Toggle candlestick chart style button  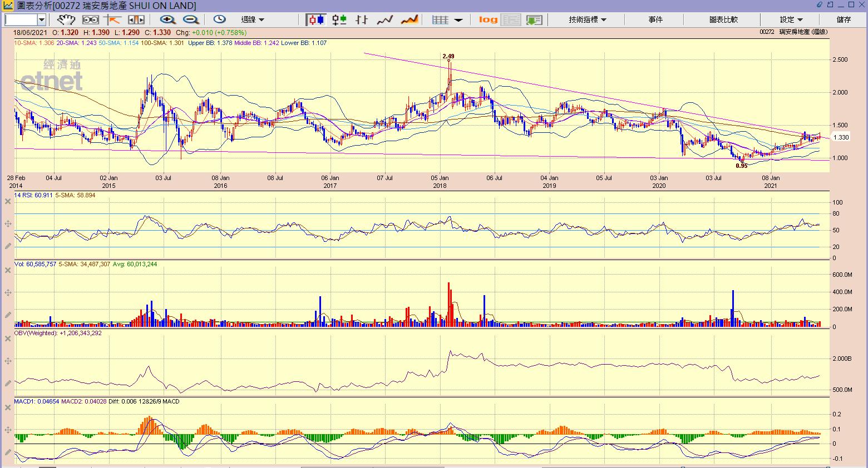pyautogui.click(x=316, y=19)
